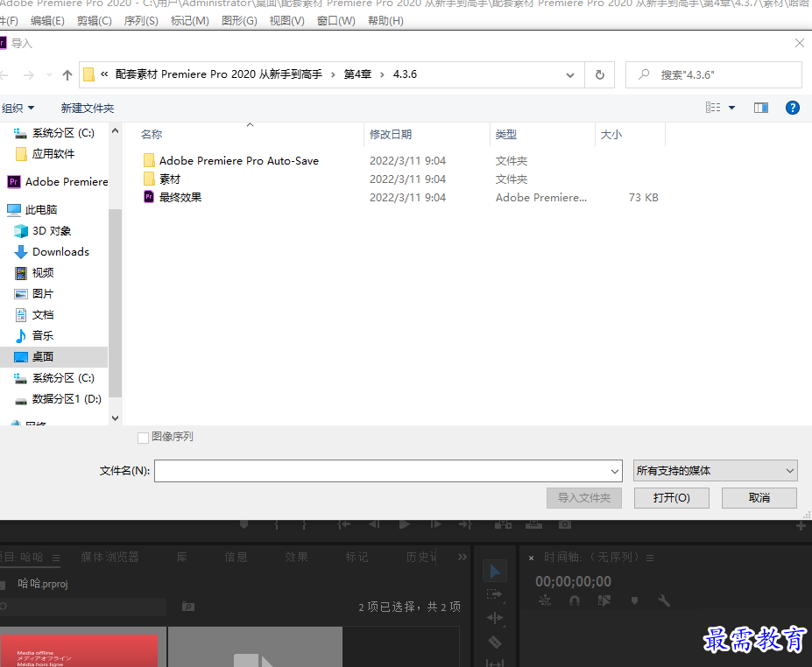Open Downloads in sidebar
Screen dimensions: 812x667
(52, 252)
